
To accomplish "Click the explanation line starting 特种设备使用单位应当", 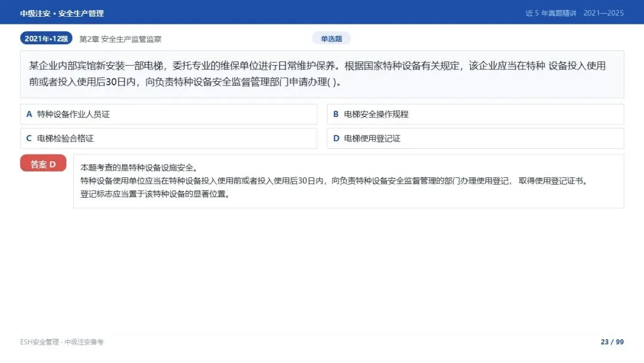I will (335, 181).
